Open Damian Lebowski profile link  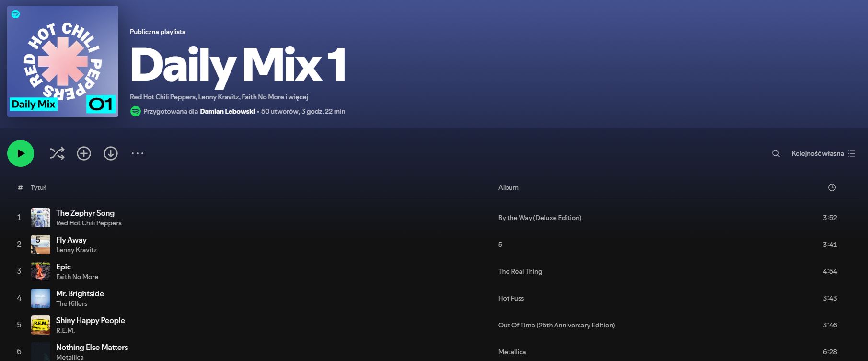point(227,111)
